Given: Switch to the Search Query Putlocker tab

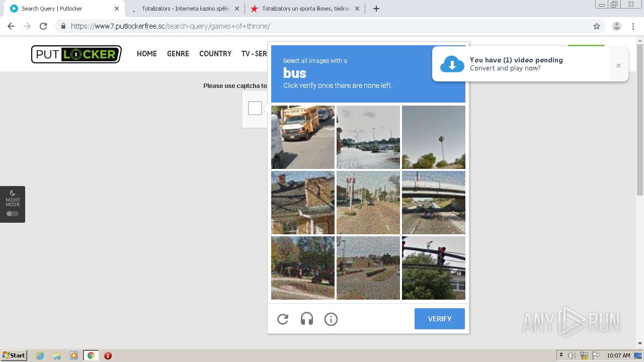Looking at the screenshot, I should pyautogui.click(x=64, y=9).
